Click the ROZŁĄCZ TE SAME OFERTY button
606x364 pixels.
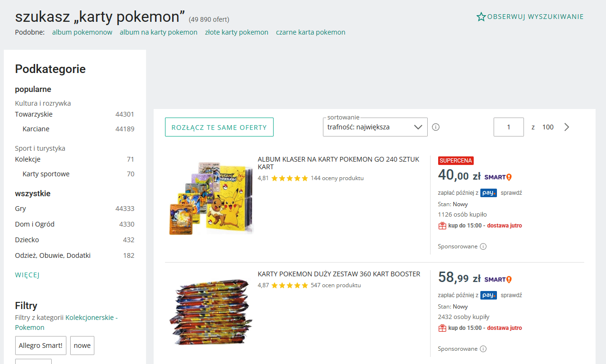click(x=219, y=127)
